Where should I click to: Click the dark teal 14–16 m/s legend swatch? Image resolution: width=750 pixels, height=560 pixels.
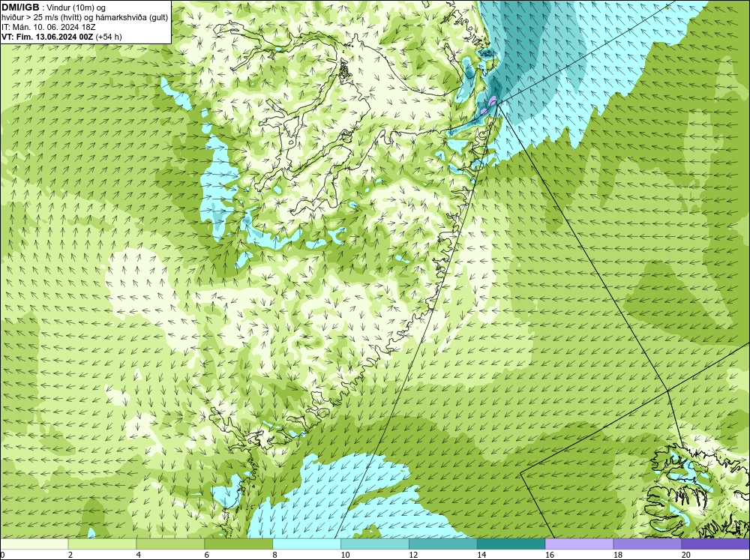coord(511,544)
